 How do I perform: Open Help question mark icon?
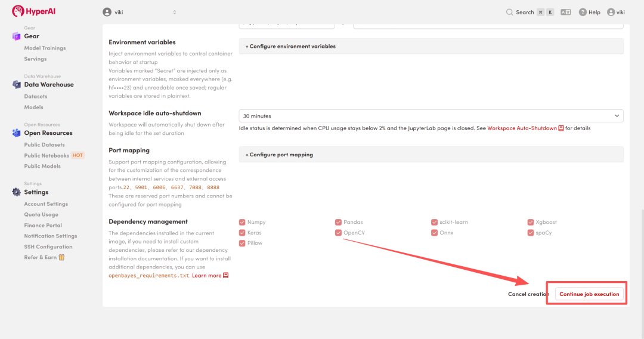583,13
